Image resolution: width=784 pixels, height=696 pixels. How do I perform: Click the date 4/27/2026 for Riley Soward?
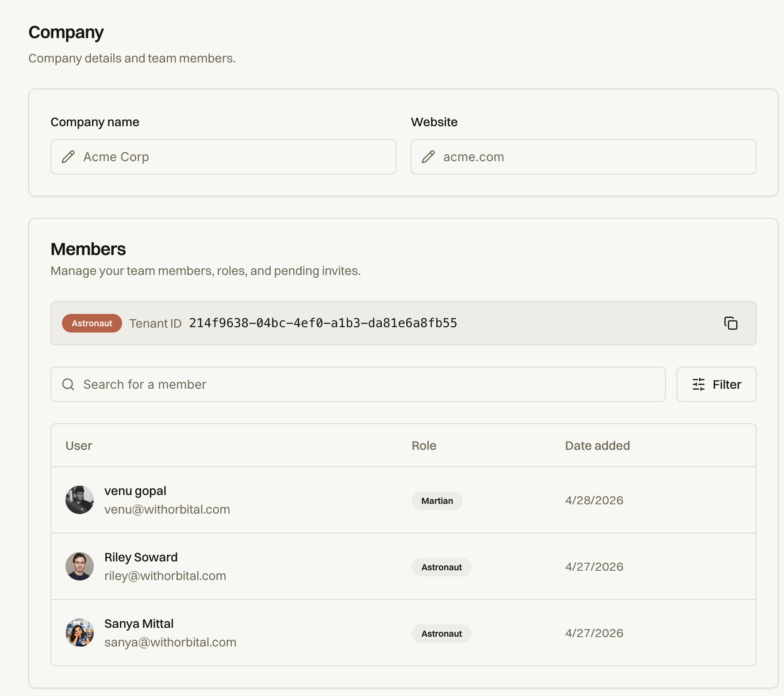point(594,567)
